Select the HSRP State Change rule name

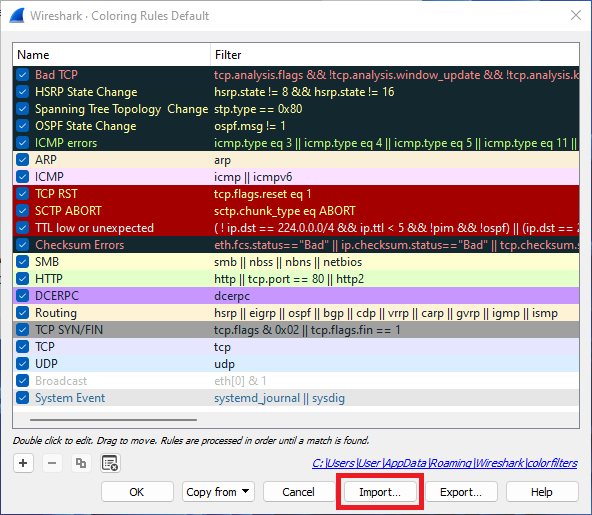tap(86, 92)
